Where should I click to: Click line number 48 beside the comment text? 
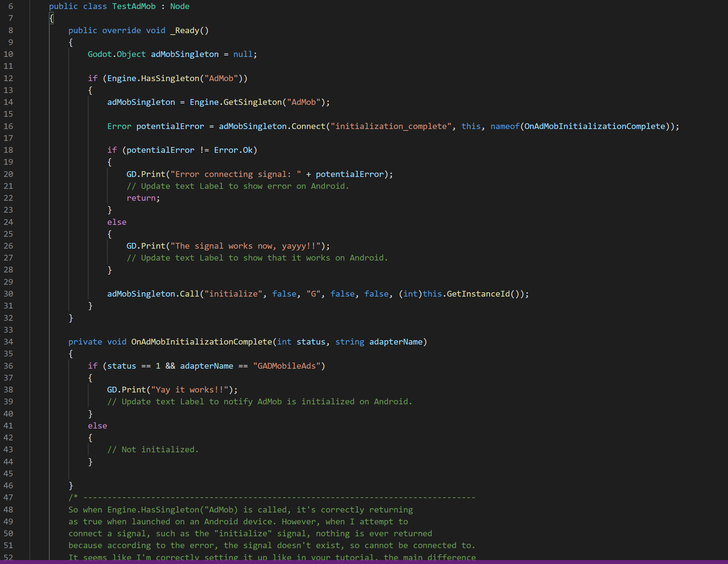coord(9,510)
